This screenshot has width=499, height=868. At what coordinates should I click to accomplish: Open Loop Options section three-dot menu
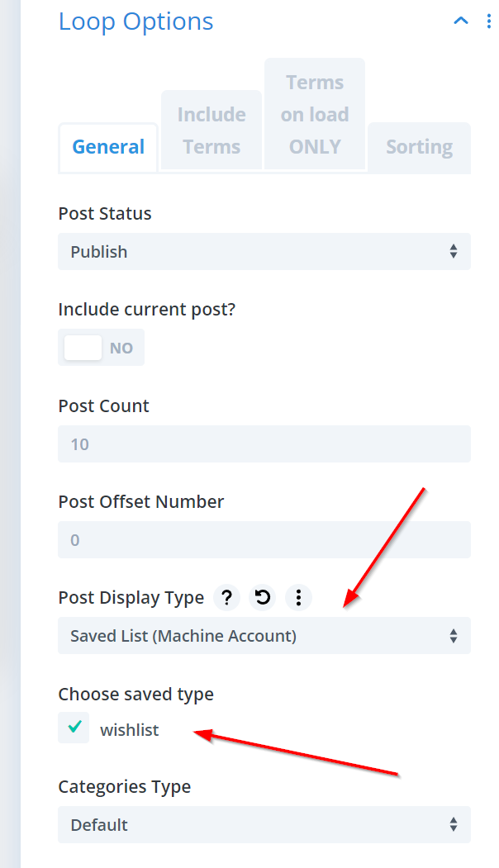pyautogui.click(x=489, y=21)
